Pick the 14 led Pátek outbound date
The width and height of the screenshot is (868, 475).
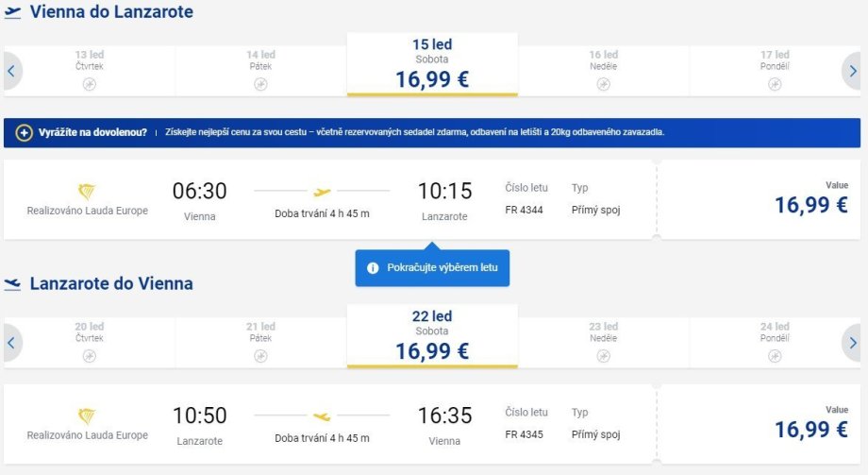point(260,70)
